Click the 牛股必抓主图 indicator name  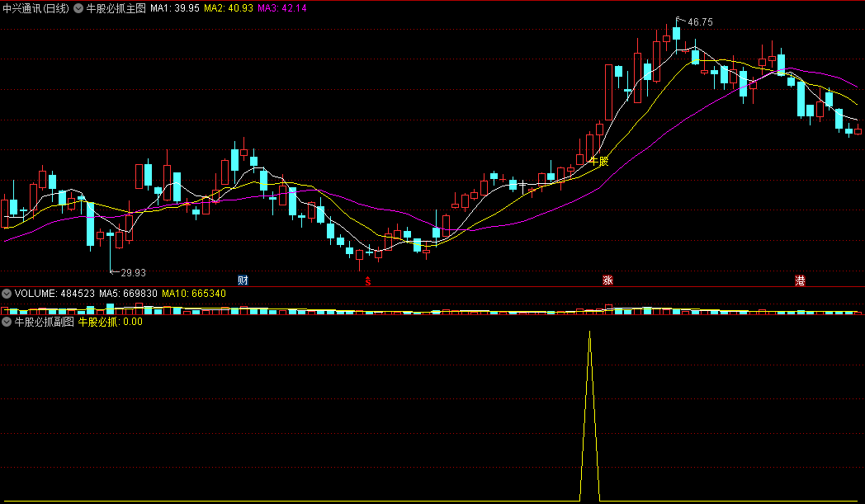(116, 8)
